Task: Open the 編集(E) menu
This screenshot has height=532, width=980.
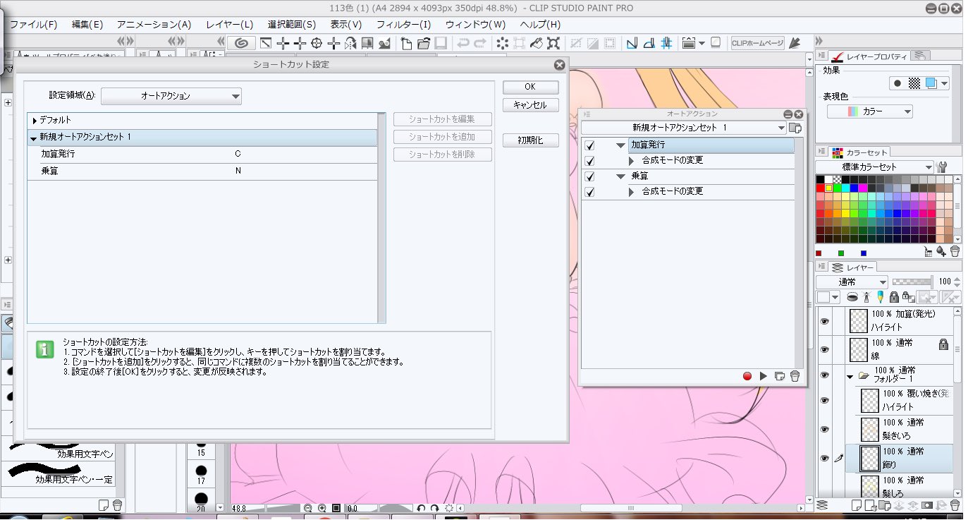Action: pos(87,24)
